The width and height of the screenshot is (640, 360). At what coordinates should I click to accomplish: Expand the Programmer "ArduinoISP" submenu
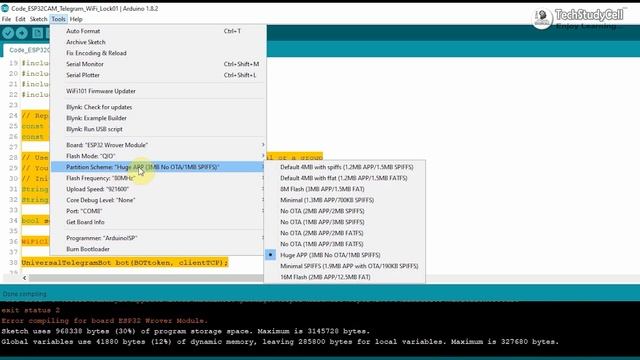tap(158, 238)
